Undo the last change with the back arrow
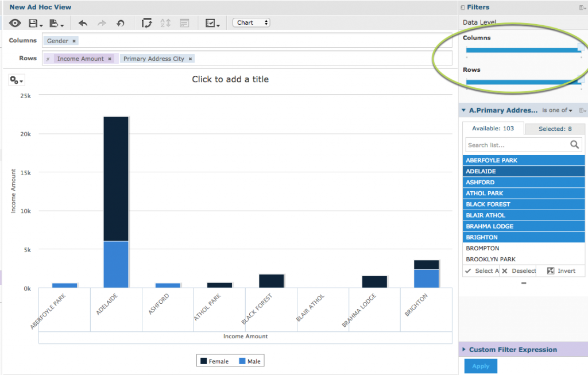The width and height of the screenshot is (588, 375). coord(82,22)
